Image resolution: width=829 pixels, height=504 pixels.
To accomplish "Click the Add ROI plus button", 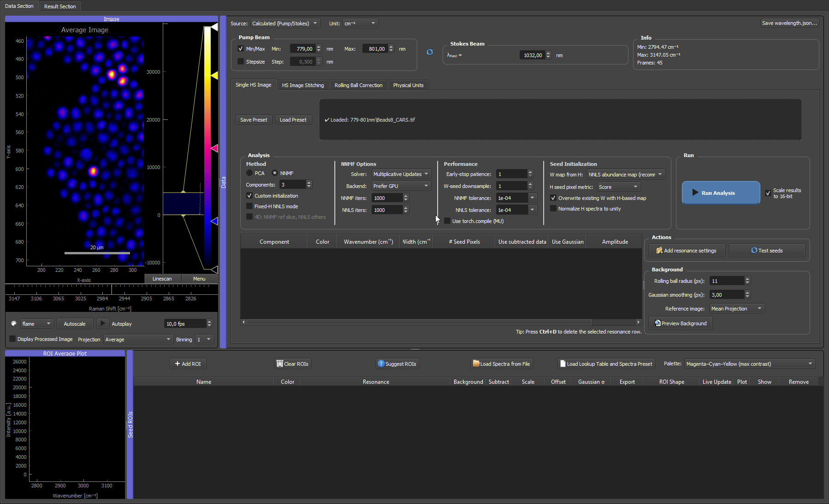I will (188, 364).
